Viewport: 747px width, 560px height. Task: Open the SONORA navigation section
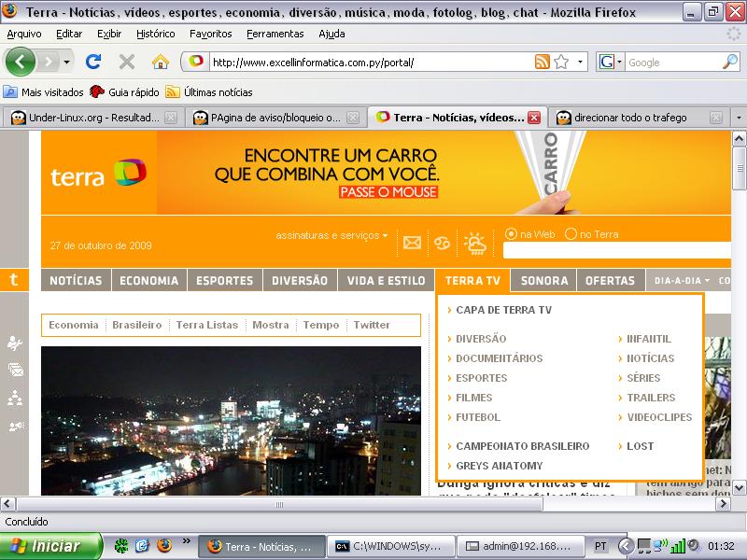(x=544, y=281)
